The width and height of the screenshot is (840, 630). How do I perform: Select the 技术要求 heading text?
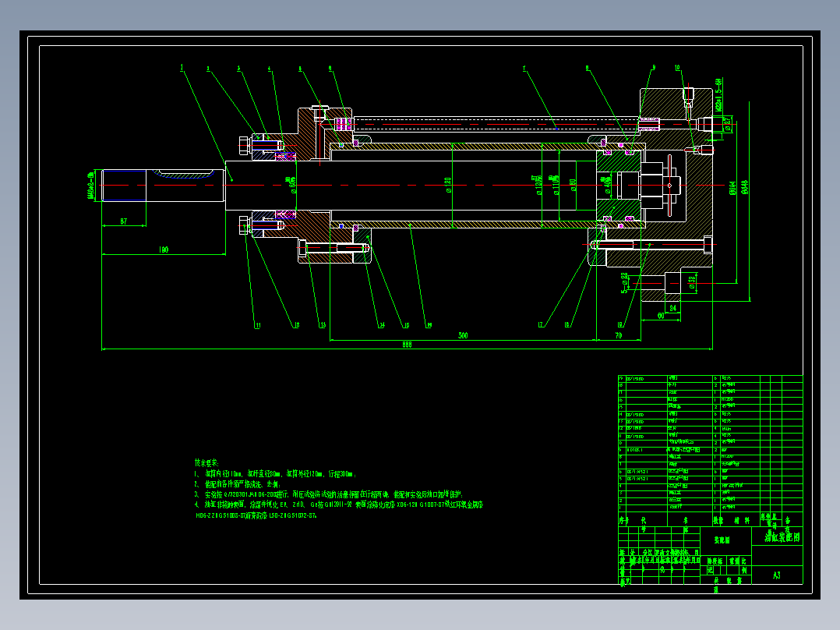point(206,462)
